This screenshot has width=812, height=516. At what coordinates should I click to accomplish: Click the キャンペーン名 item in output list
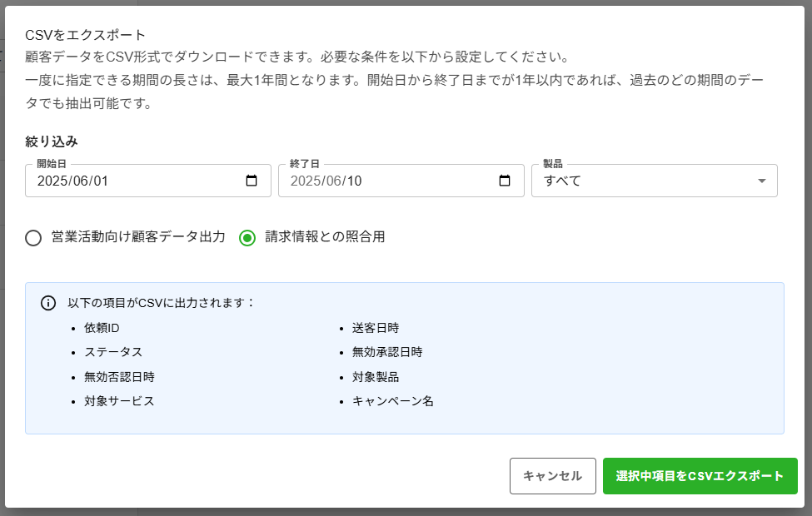392,400
